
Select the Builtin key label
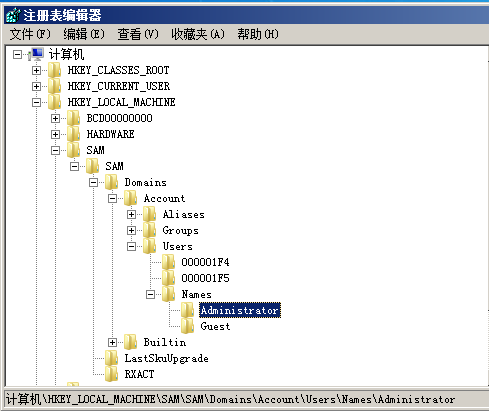pos(165,342)
